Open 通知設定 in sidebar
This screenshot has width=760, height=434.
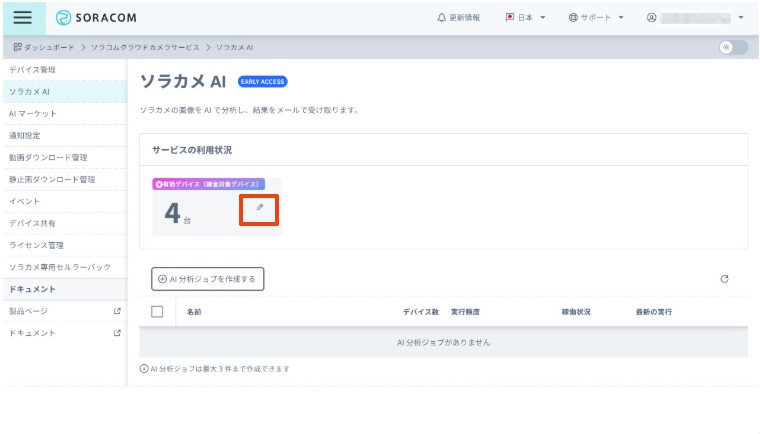(x=65, y=135)
